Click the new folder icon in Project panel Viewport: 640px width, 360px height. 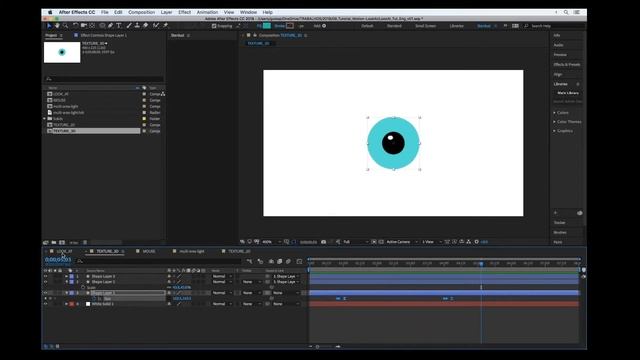click(x=54, y=242)
